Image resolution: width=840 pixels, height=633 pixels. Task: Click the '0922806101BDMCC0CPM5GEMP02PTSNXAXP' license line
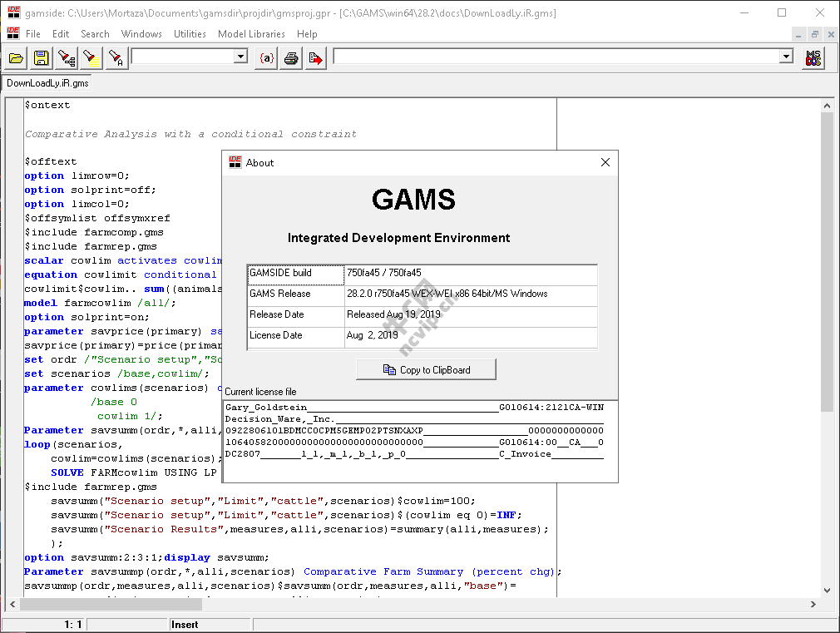coord(414,430)
